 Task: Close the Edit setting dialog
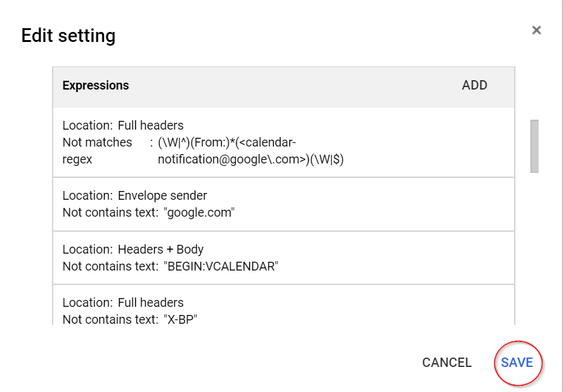[x=536, y=30]
